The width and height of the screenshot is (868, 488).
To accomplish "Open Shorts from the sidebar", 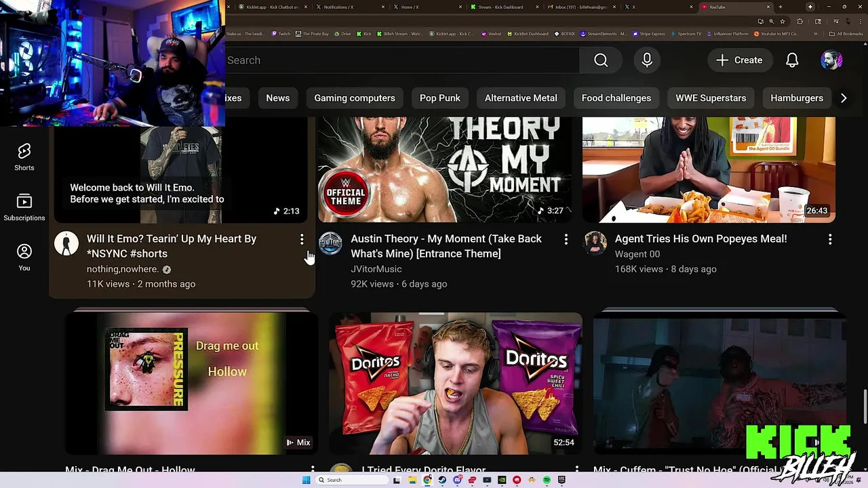I will pyautogui.click(x=24, y=157).
